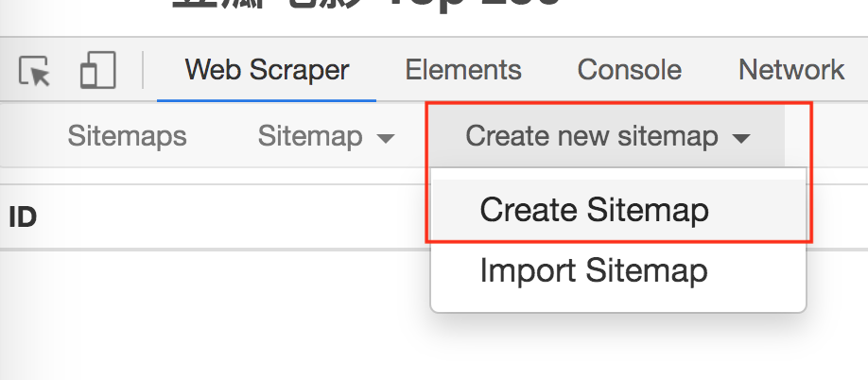Screen dimensions: 868x380
Task: Click empty space below Import Sitemap menu
Action: 615,350
